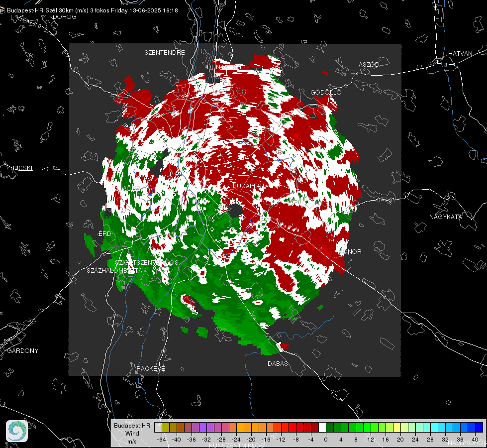The width and height of the screenshot is (487, 448).
Task: Click the white zero-velocity swatch in the legend
Action: coord(322,428)
